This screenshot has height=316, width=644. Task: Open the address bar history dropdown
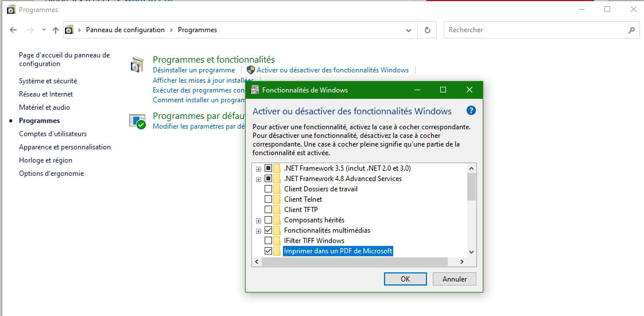pyautogui.click(x=409, y=30)
